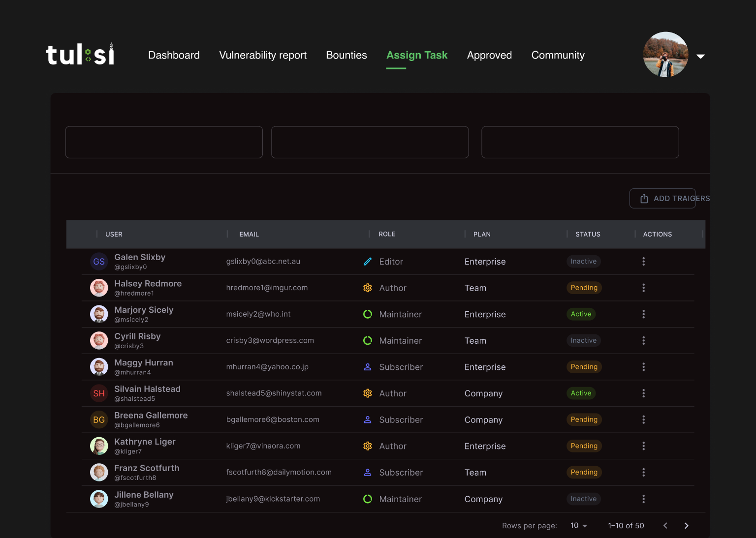Expand the profile dropdown arrow
This screenshot has height=538, width=756.
(x=700, y=56)
